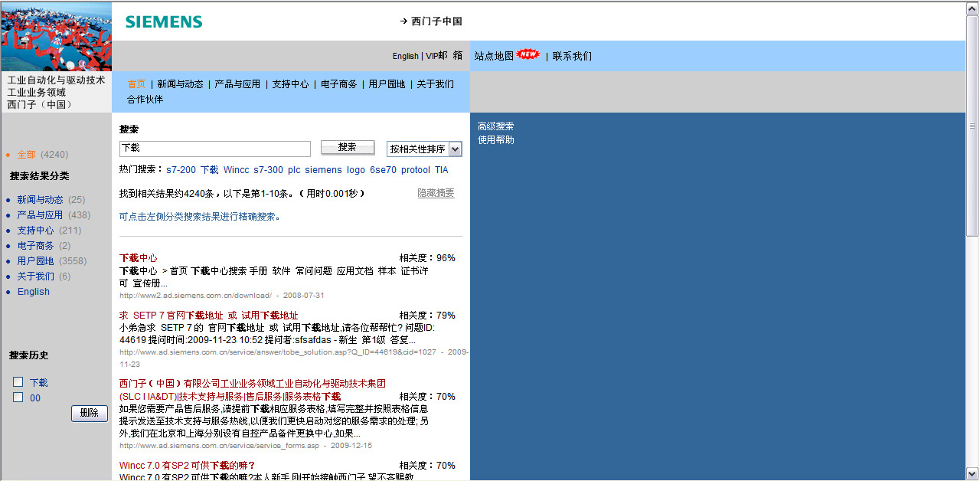Tick the 下载 search history checkbox
This screenshot has height=481, width=980.
18,382
